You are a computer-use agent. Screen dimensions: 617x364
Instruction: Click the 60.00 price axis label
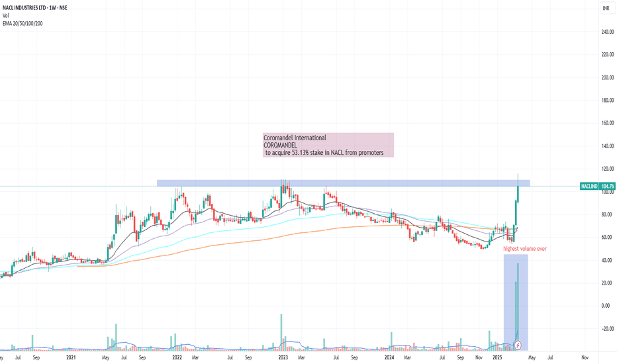pyautogui.click(x=608, y=238)
